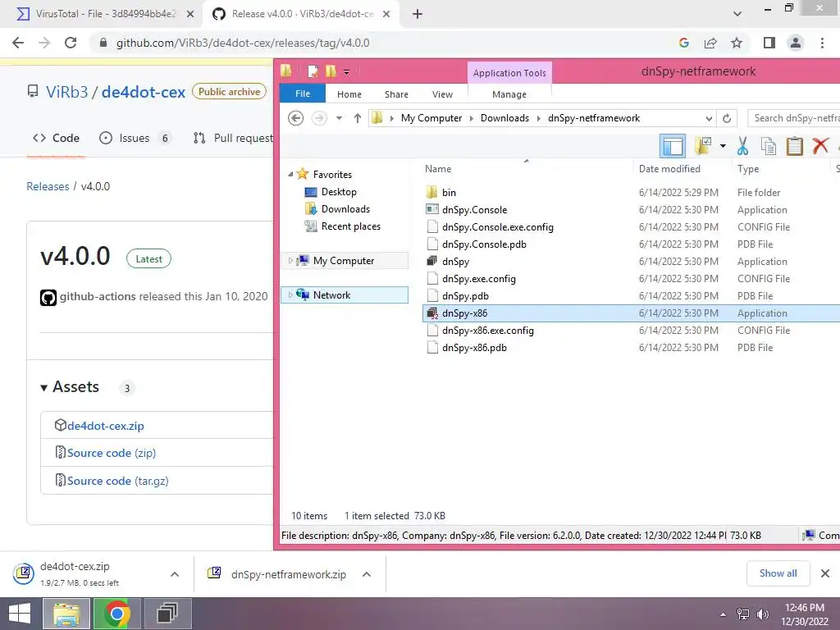Select Desktop under Favorites
Screen dimensions: 840x630
339,192
